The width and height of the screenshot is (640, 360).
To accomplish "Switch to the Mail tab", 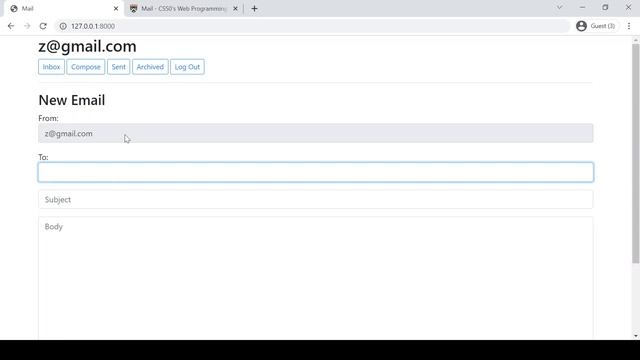I will [x=63, y=9].
